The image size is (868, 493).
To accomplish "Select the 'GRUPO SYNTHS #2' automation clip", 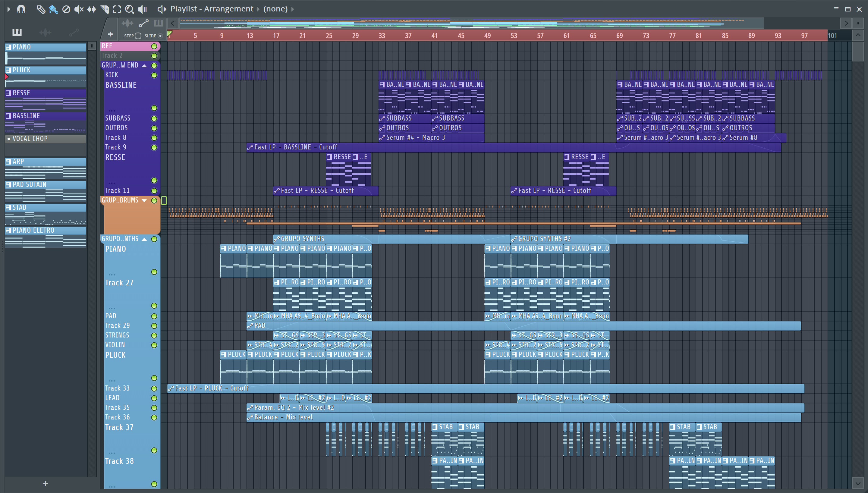I will point(629,239).
